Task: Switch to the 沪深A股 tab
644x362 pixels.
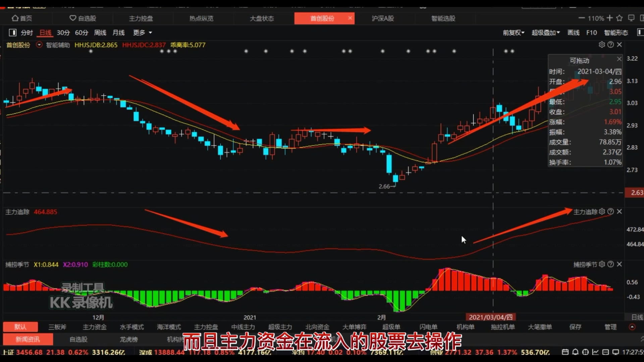Action: pos(383,18)
